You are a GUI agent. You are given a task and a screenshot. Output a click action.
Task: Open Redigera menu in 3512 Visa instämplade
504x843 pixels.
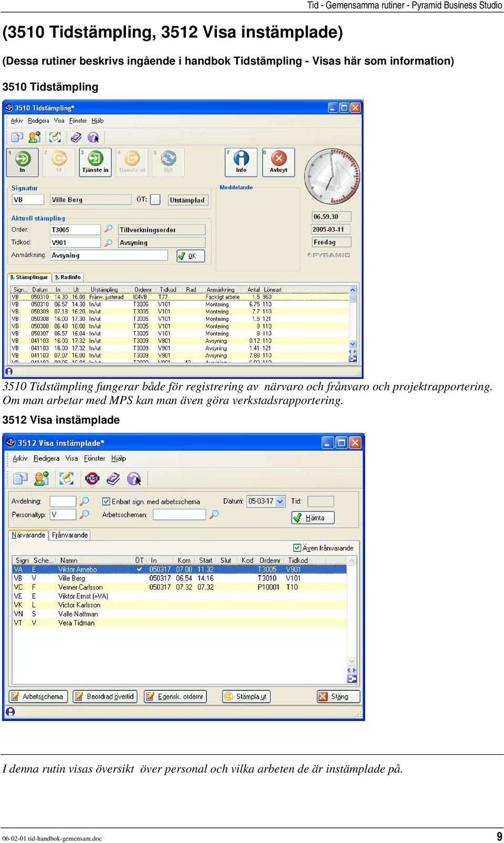[46, 459]
